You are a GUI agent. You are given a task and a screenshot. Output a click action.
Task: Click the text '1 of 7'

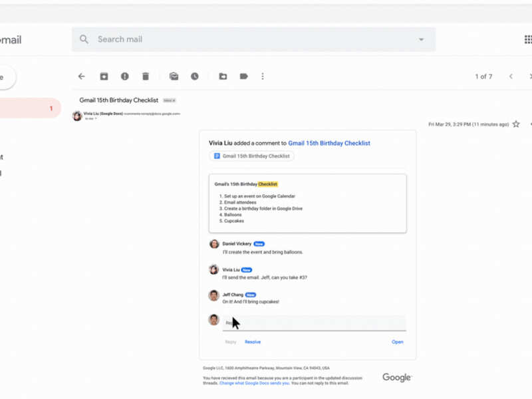(x=483, y=76)
